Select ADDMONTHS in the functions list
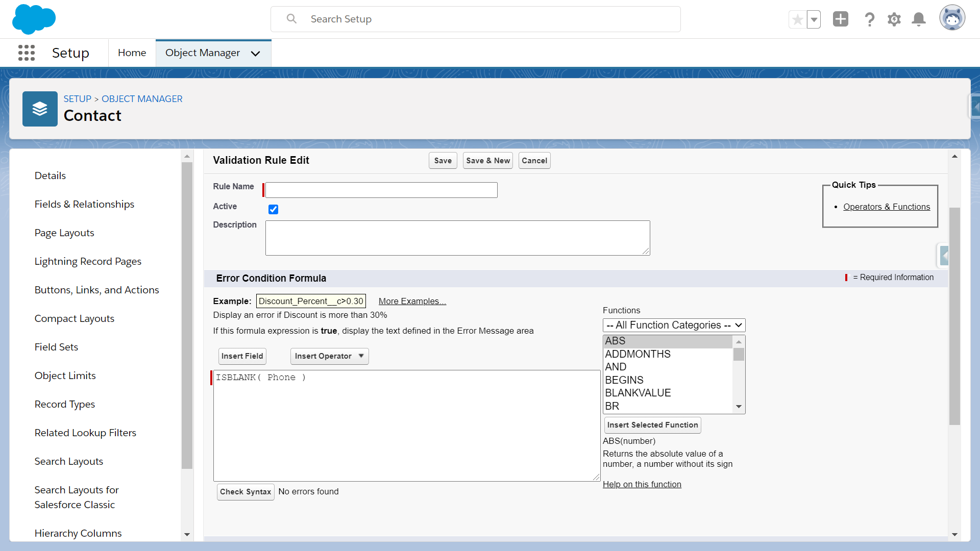The width and height of the screenshot is (980, 551). (x=668, y=354)
